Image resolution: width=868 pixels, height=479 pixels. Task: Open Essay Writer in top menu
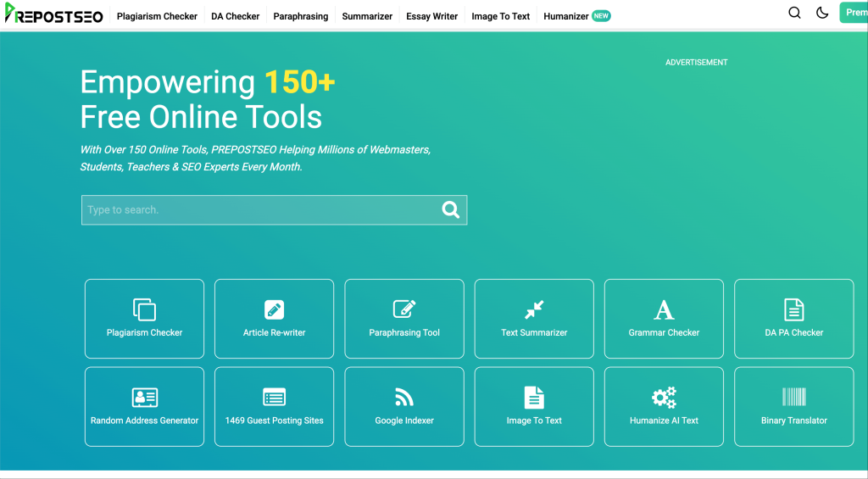click(x=431, y=16)
